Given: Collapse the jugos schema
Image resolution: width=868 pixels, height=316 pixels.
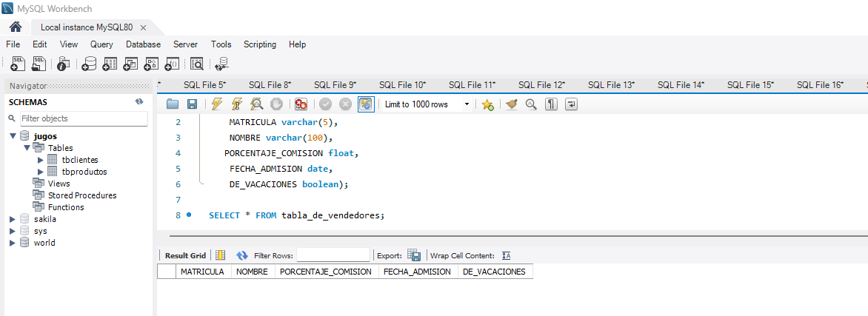Looking at the screenshot, I should pyautogui.click(x=13, y=136).
